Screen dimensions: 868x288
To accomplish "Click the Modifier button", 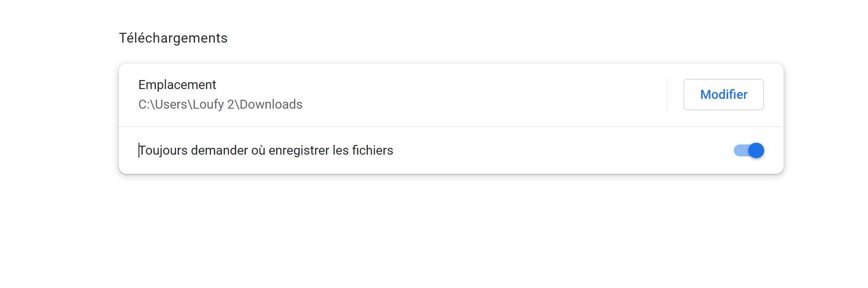I will (x=723, y=95).
